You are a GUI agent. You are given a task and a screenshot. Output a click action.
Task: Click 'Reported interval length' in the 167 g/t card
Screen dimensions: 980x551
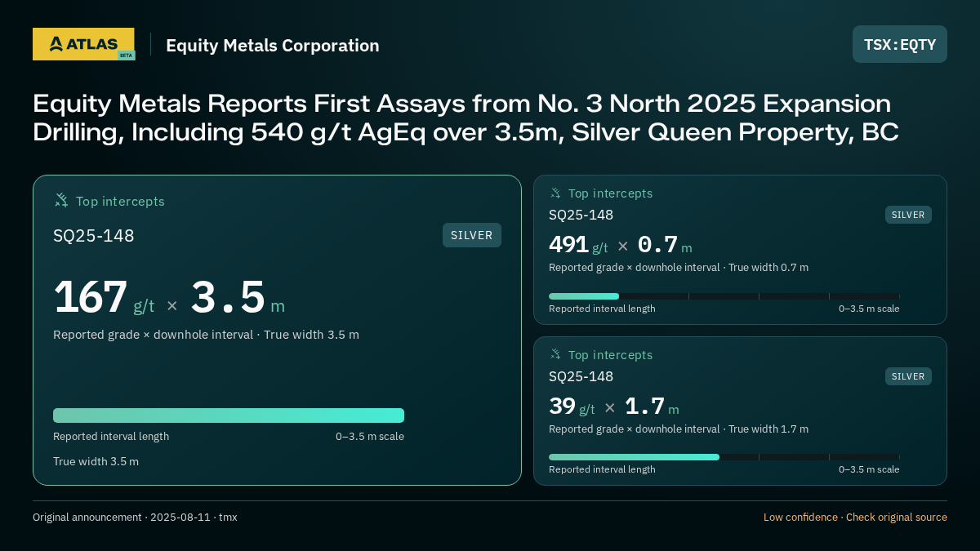click(x=111, y=436)
